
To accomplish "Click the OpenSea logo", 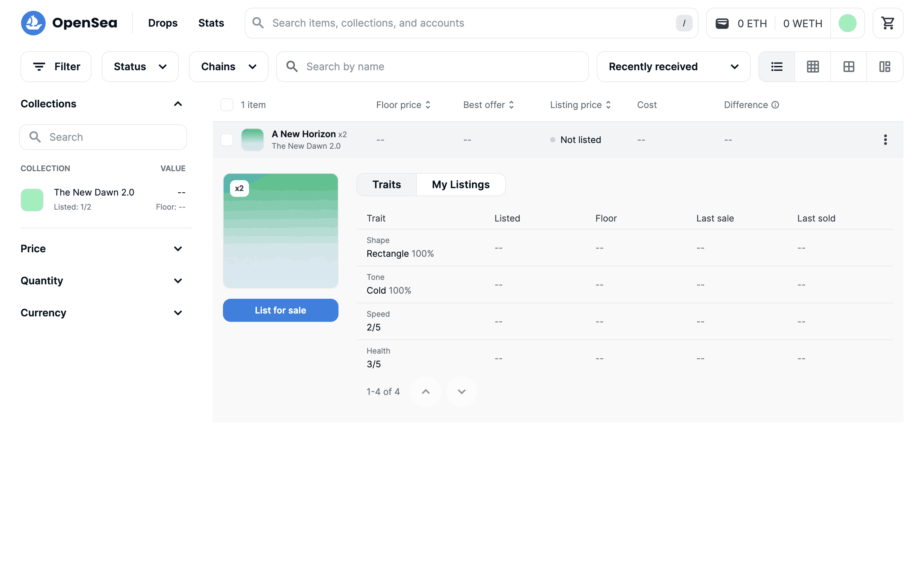I will click(69, 23).
